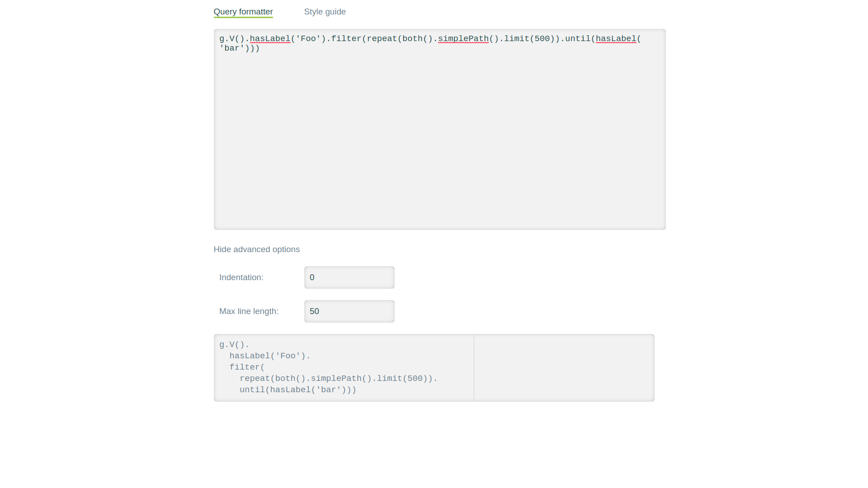Focus the Max line length field
This screenshot has height=488, width=868.
click(x=349, y=311)
